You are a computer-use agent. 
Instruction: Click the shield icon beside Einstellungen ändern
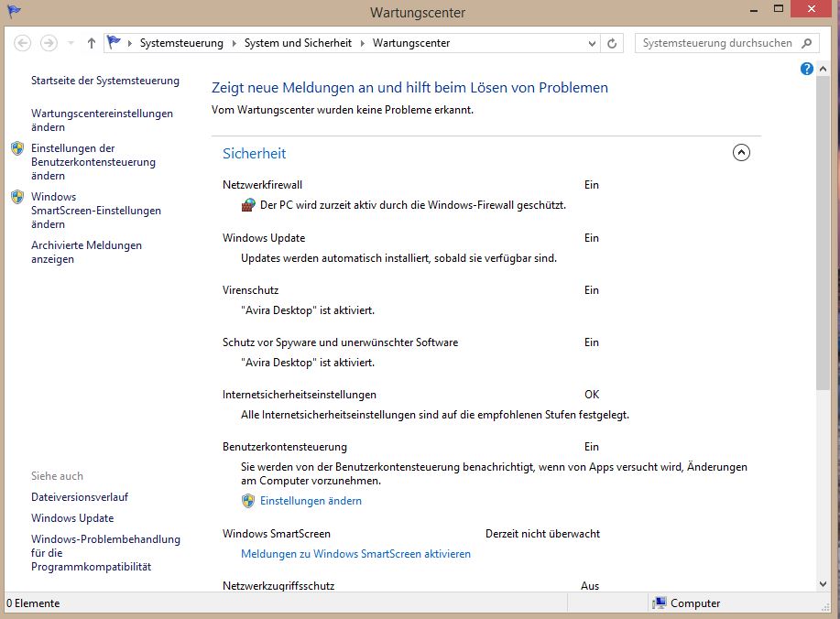coord(247,501)
